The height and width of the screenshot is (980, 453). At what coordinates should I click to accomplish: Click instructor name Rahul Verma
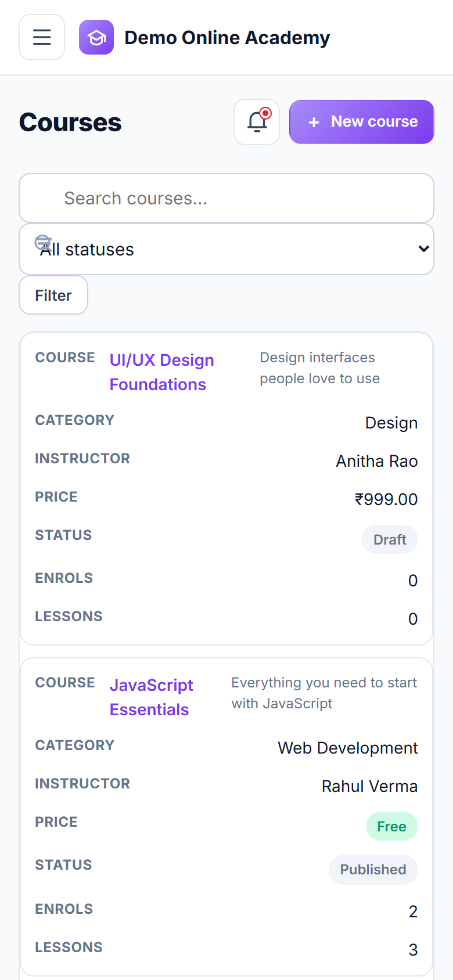click(370, 786)
